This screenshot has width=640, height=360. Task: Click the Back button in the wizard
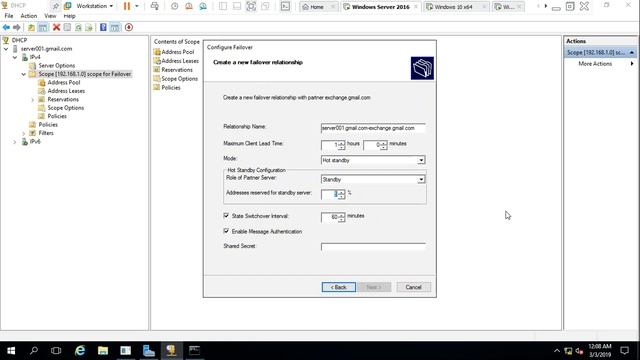tap(338, 287)
